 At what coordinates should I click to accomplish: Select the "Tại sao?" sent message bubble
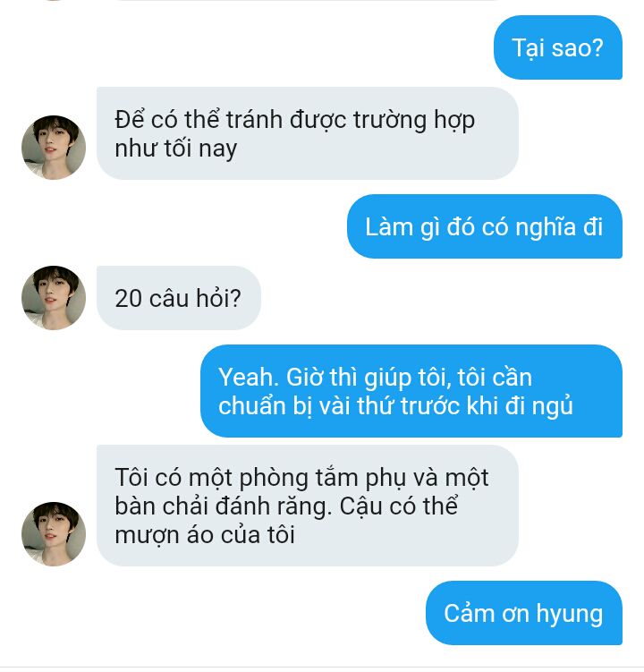point(558,47)
